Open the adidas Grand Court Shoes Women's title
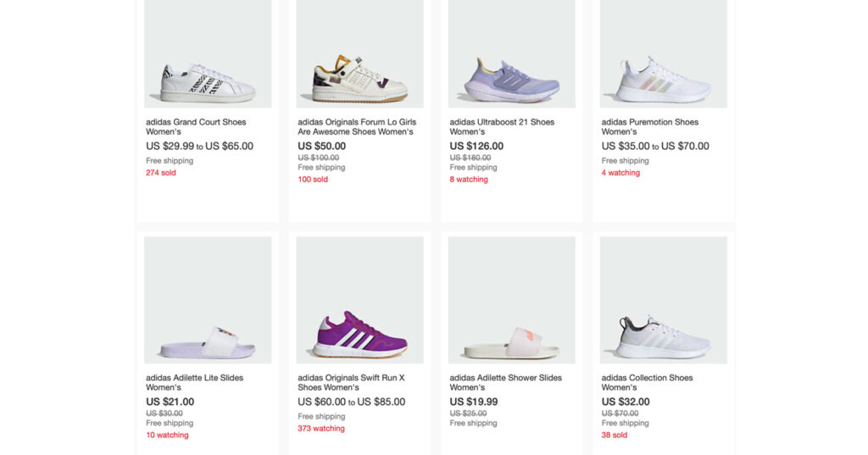The height and width of the screenshot is (455, 868). tap(196, 126)
